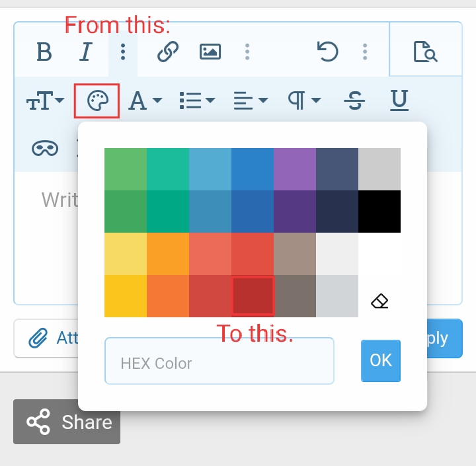Open the list options dropdown
Screen dimensions: 476x466
(x=197, y=101)
